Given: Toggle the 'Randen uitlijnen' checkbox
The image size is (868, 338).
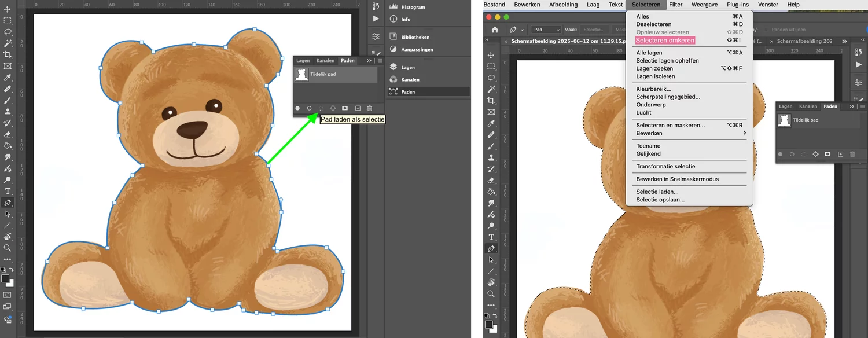Looking at the screenshot, I should click(767, 30).
